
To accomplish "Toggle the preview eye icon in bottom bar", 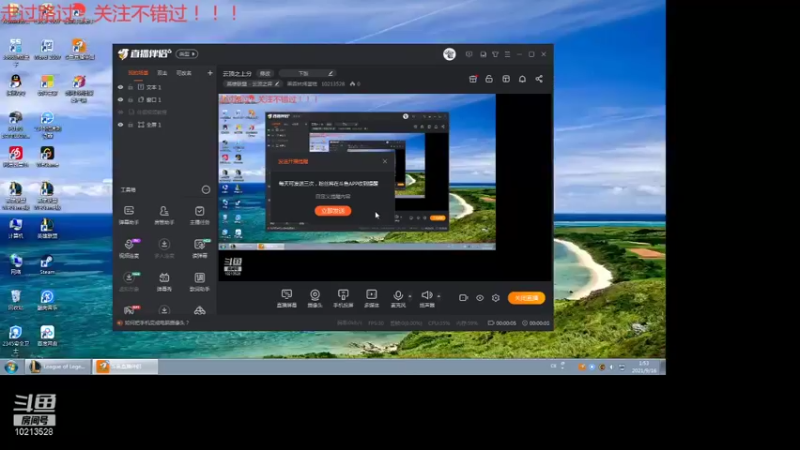I will 480,297.
